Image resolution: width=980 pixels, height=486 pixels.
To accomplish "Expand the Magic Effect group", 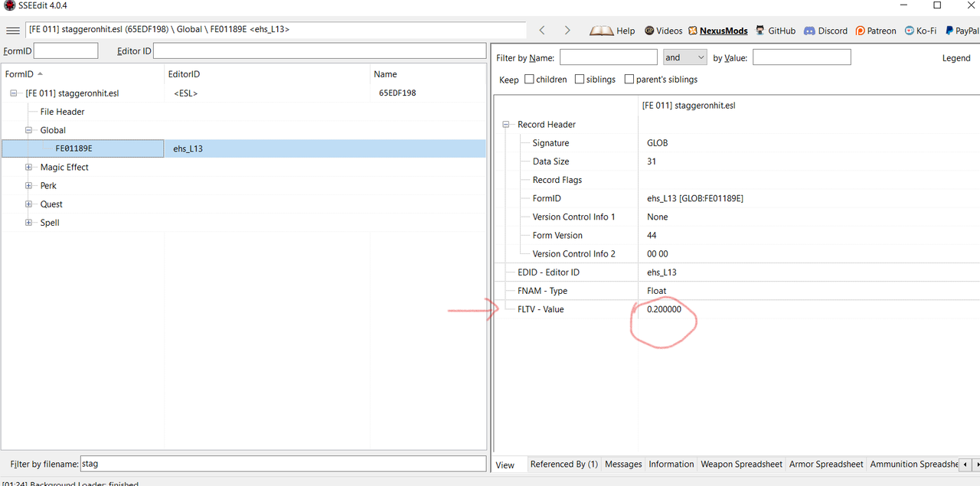I will pos(29,167).
